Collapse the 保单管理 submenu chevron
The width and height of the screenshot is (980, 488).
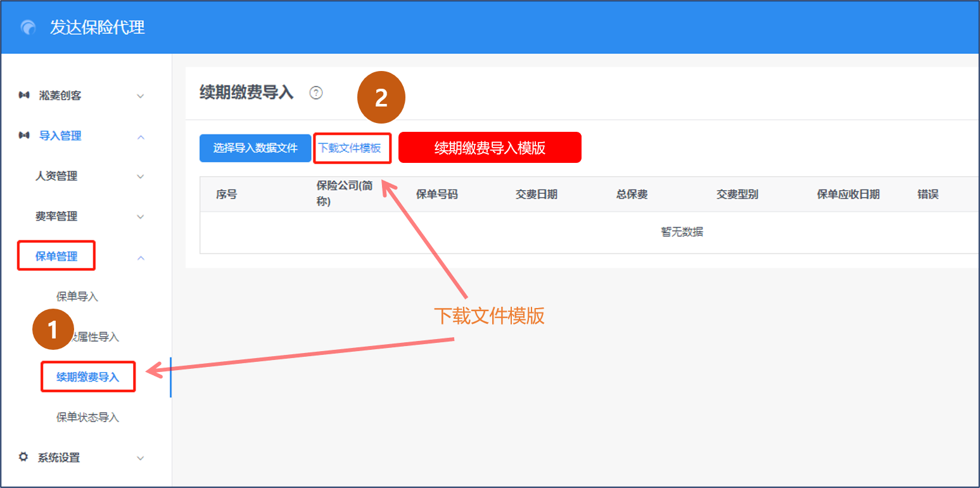tap(141, 257)
